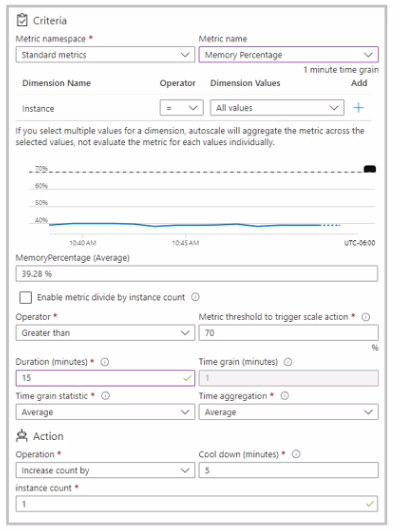Click the Duration field showing 15
Viewport: 400px width, 531px height.
tap(105, 378)
